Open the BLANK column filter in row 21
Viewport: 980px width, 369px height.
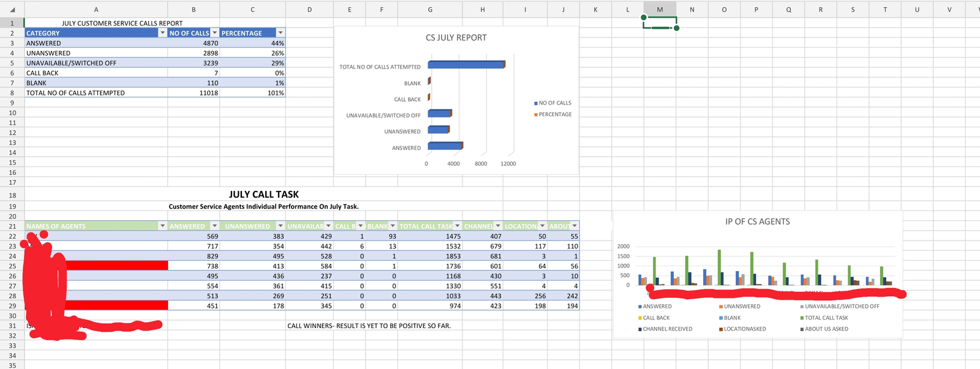(x=393, y=226)
